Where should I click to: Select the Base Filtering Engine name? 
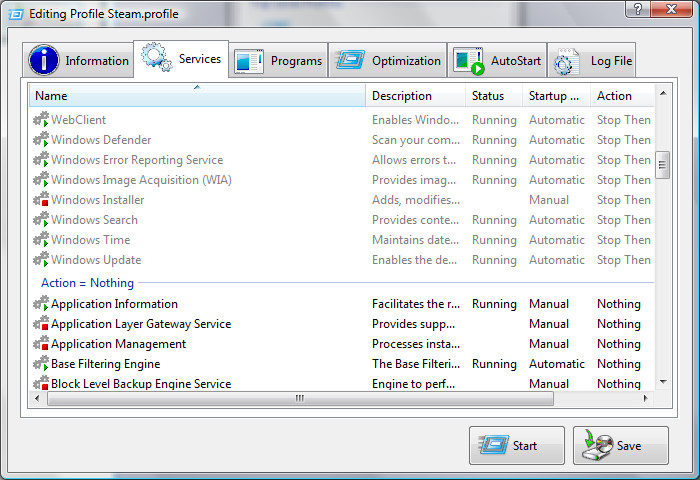pos(105,364)
